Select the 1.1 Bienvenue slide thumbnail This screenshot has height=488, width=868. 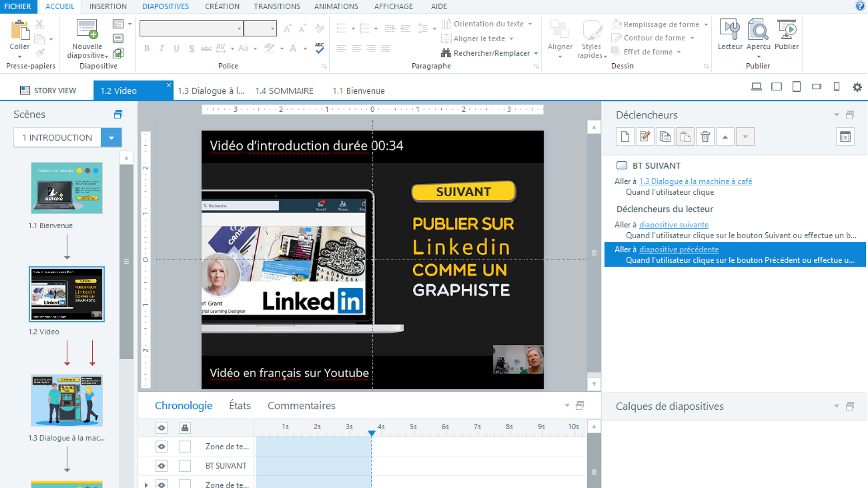(67, 188)
